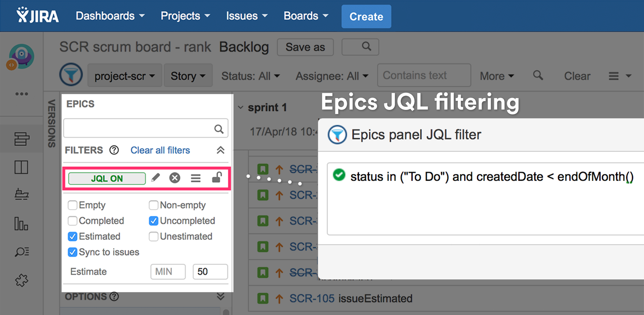
Task: Open the Reports chart icon
Action: click(21, 224)
